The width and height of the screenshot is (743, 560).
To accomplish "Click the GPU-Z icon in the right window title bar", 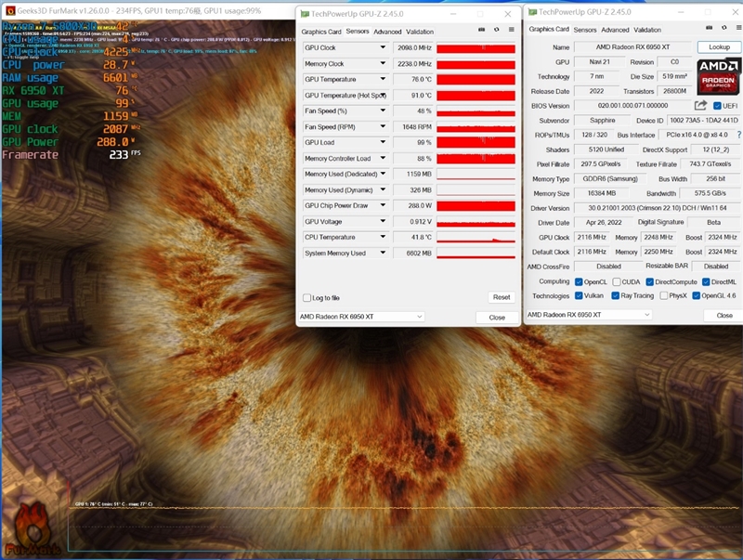I will (533, 12).
